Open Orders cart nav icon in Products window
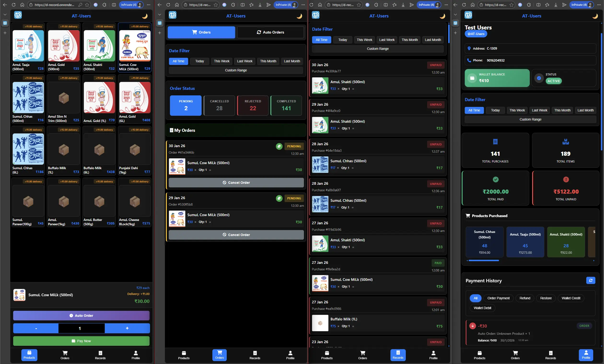Viewport: 604px width, 364px height. coord(65,355)
